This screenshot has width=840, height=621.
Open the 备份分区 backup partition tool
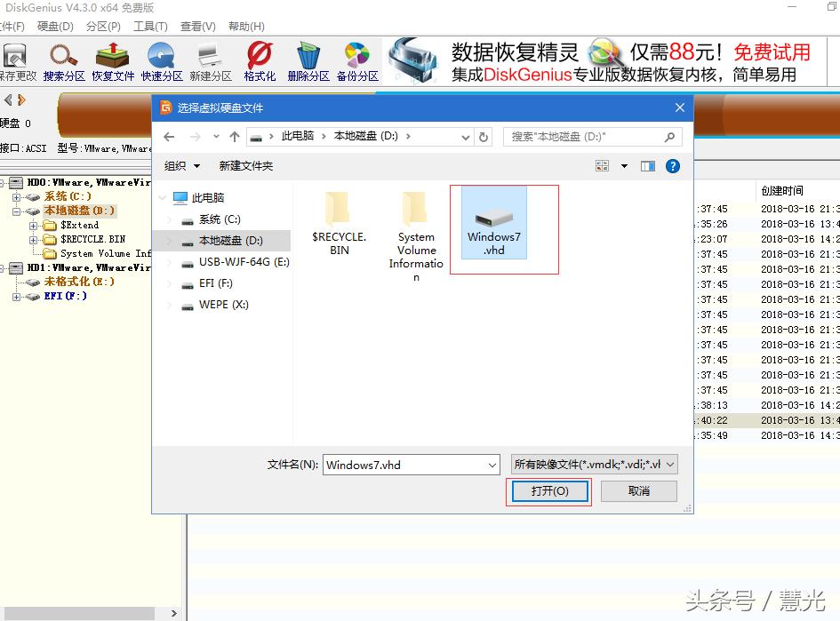(356, 60)
